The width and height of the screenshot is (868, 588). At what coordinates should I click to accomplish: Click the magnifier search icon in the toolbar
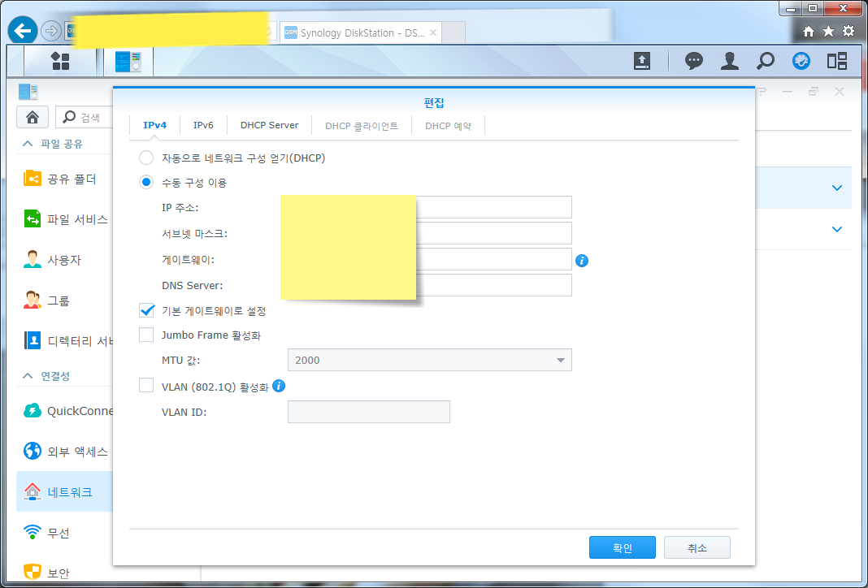tap(765, 61)
